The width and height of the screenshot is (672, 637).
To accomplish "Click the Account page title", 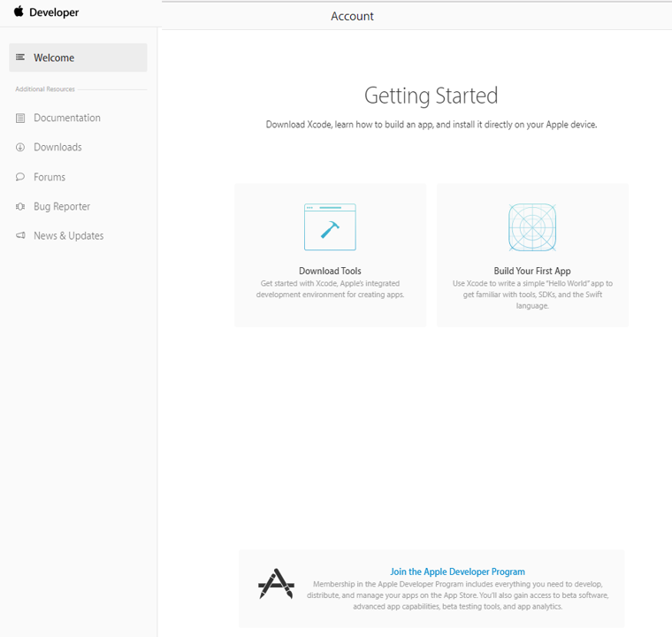I will (352, 16).
